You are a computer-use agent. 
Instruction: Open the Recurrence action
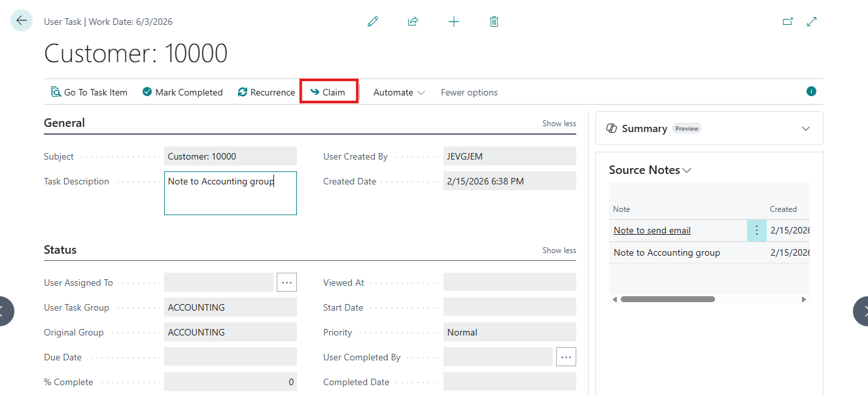pyautogui.click(x=266, y=92)
